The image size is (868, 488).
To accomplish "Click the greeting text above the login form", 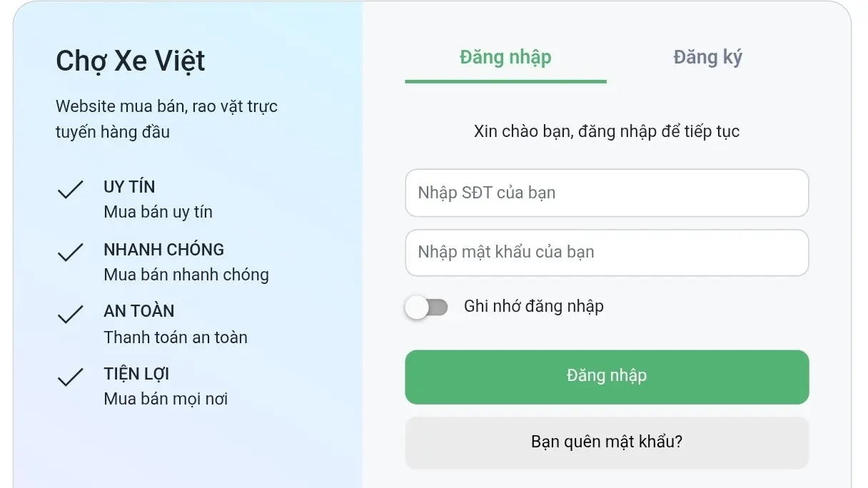I will click(x=607, y=131).
